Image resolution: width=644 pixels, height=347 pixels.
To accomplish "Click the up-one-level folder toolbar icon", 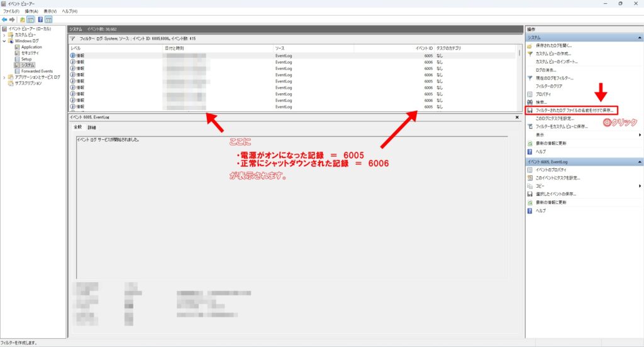I will coord(23,20).
